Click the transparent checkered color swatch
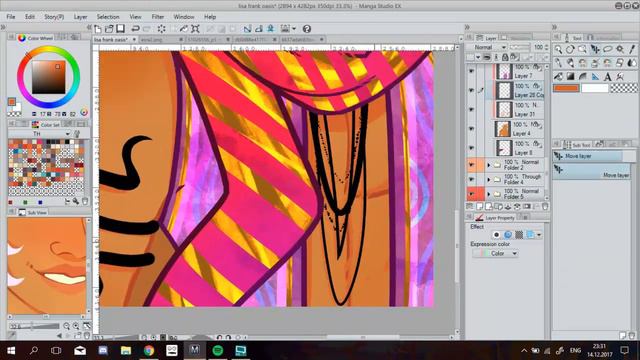640x360 pixels. pos(624,88)
